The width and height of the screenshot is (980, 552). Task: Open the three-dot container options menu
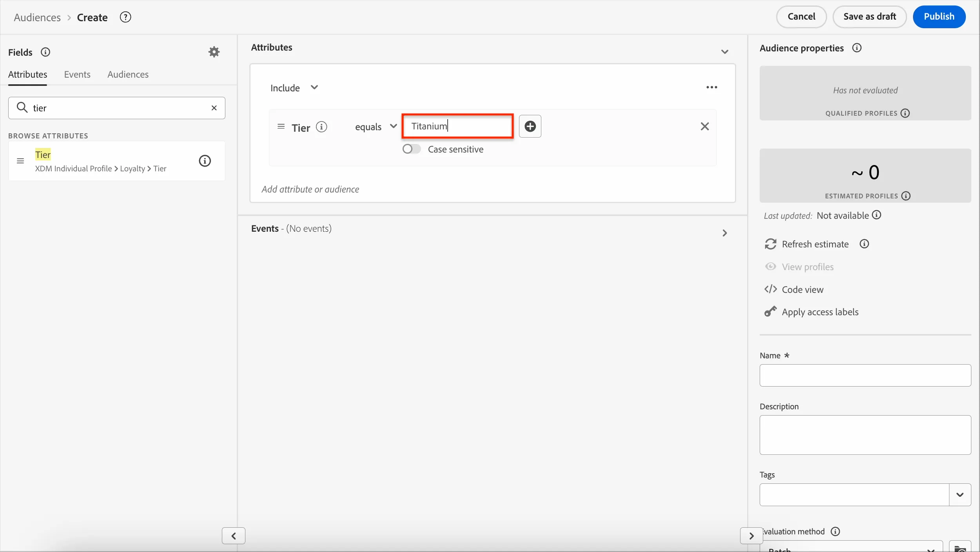[712, 87]
